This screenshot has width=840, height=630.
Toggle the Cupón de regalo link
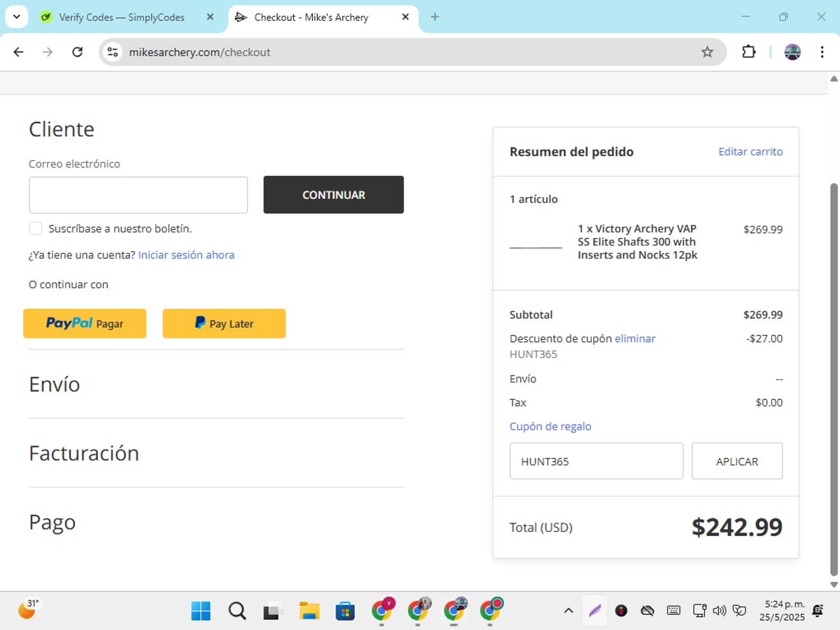click(550, 426)
